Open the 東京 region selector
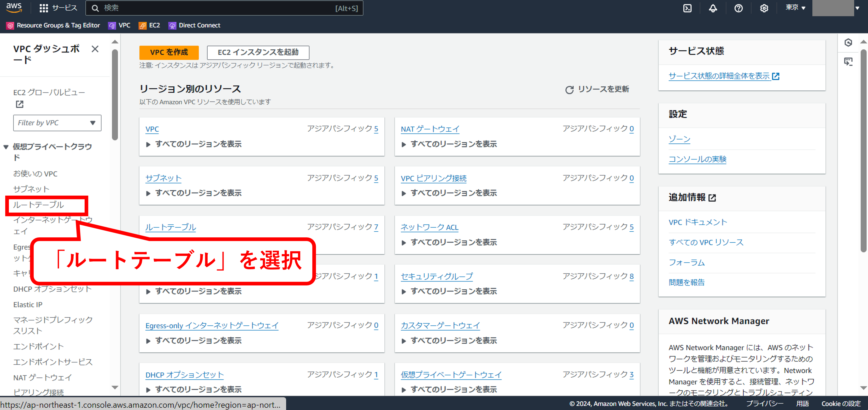868x410 pixels. [795, 7]
